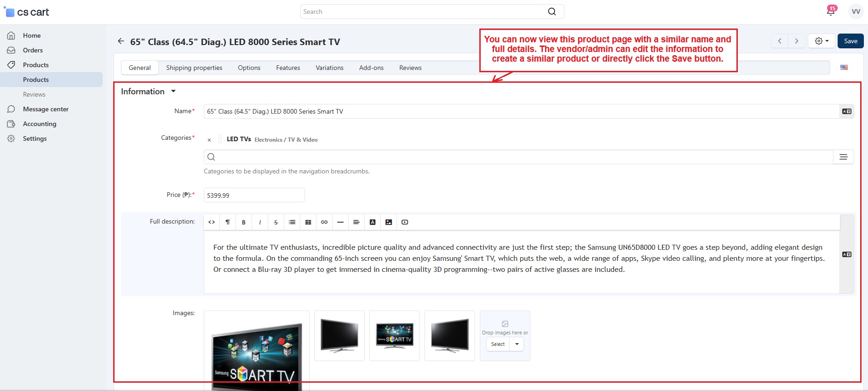Remove the LED TVs category
868x391 pixels.
pyautogui.click(x=209, y=140)
